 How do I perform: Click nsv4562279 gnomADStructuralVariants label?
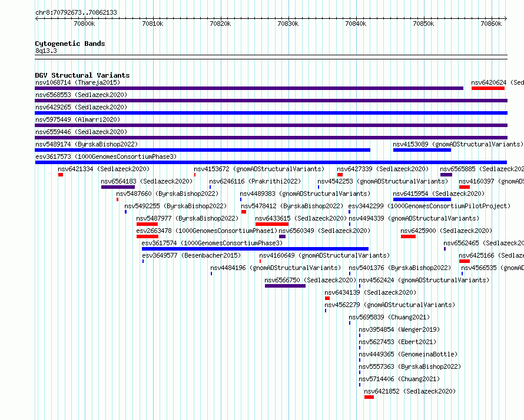click(390, 305)
